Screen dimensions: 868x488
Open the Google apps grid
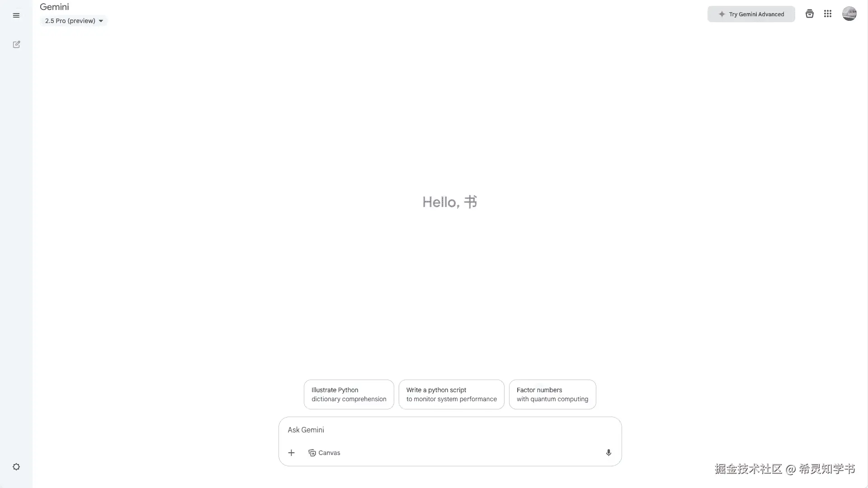828,14
